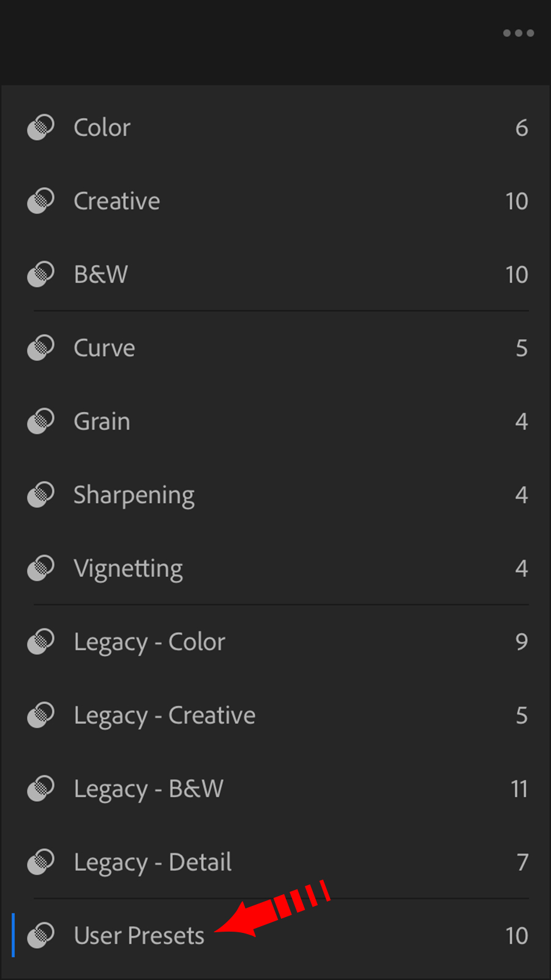
Task: Click the Curve preset group icon
Action: 41,348
